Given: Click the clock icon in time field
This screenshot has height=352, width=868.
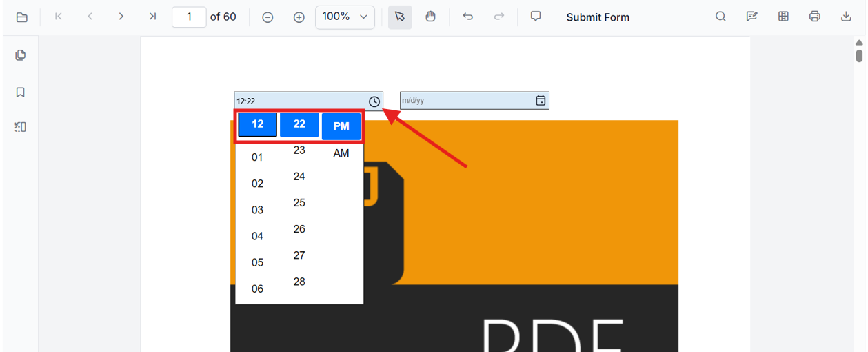Looking at the screenshot, I should [374, 101].
